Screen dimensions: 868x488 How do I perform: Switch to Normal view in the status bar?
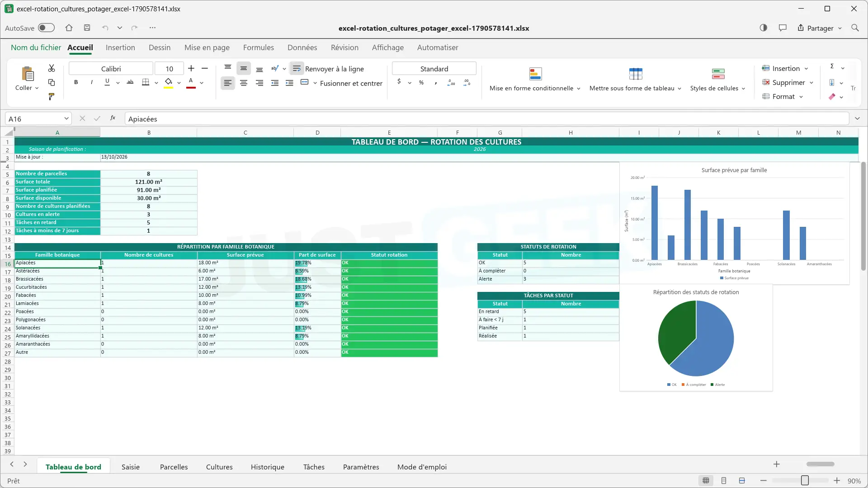pos(706,481)
